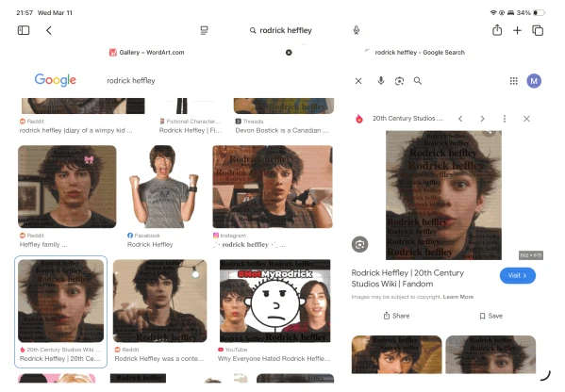The height and width of the screenshot is (392, 565).
Task: Open the Safari share sheet icon
Action: click(x=497, y=30)
